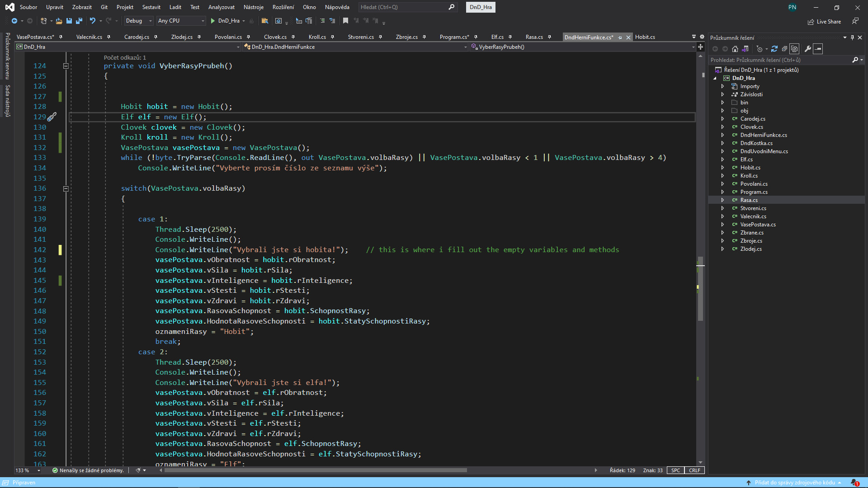The height and width of the screenshot is (488, 868).
Task: Click Home icon in Solution Explorer
Action: pyautogui.click(x=735, y=49)
